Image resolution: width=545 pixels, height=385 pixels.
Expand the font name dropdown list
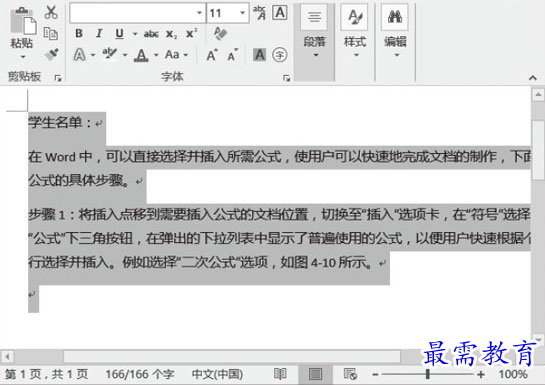pos(200,13)
